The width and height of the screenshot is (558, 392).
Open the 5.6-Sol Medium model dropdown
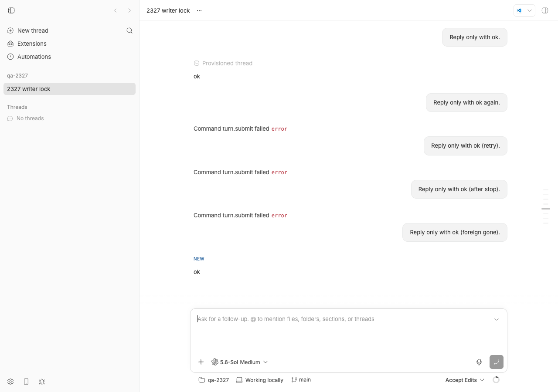pos(239,362)
